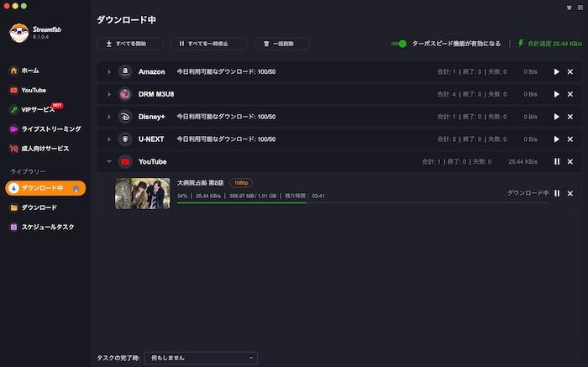
Task: Click the StreamFab version 6.1.0.4 text
Action: tap(40, 37)
